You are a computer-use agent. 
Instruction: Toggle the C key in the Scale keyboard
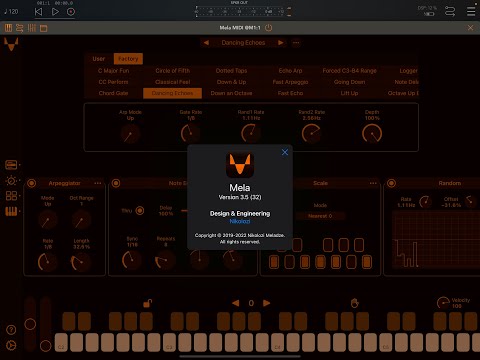(274, 262)
